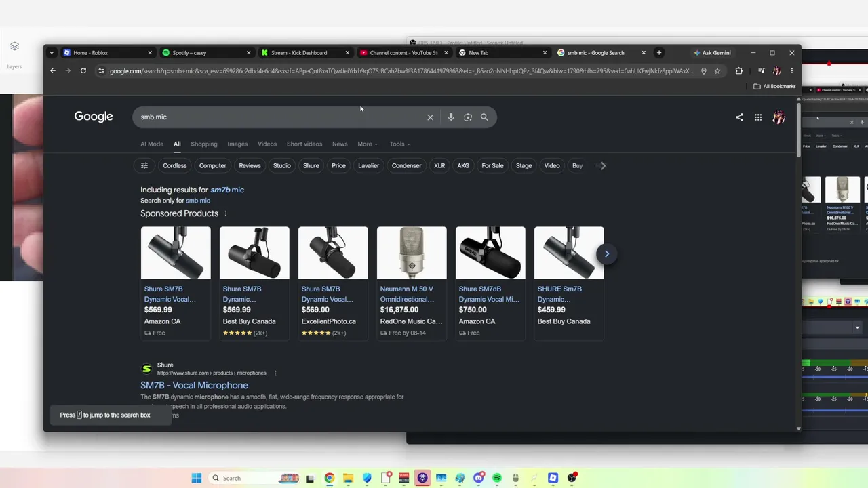Open a new tab with the plus button
The width and height of the screenshot is (868, 488).
click(659, 52)
